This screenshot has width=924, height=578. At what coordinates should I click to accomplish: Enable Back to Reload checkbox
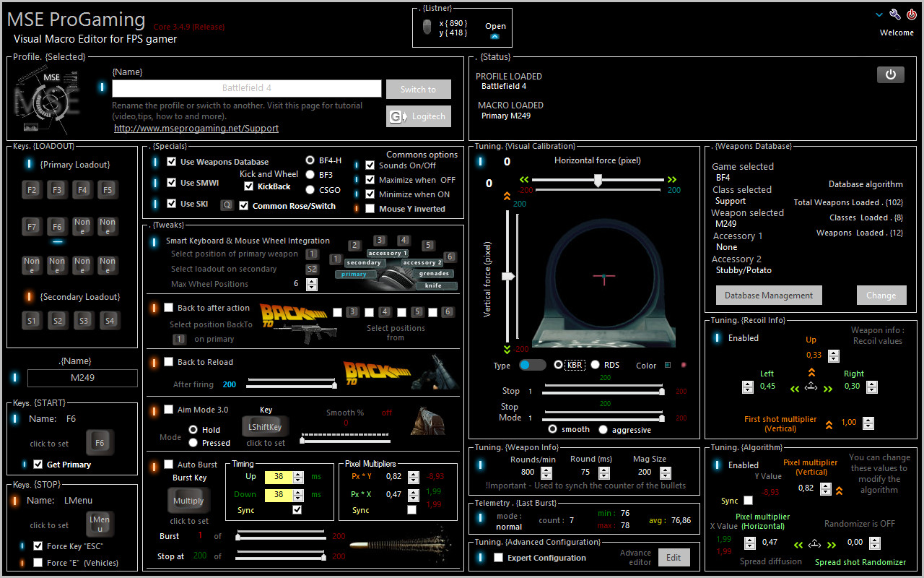(169, 362)
